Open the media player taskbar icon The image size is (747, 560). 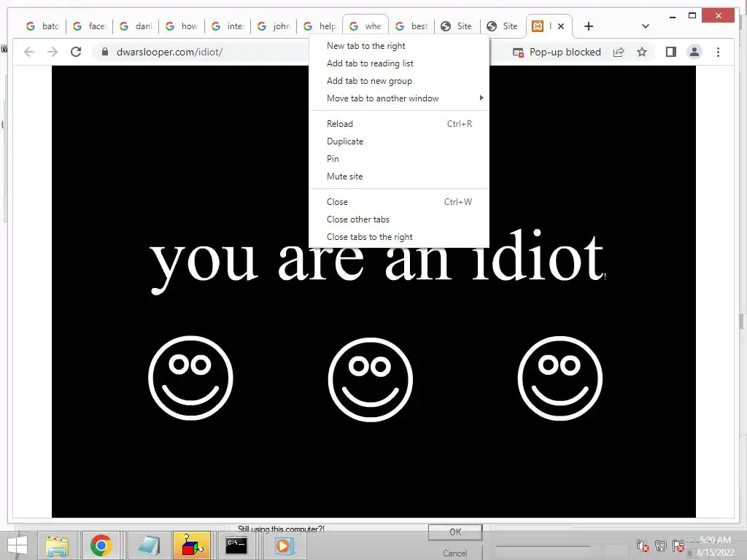pos(284,545)
